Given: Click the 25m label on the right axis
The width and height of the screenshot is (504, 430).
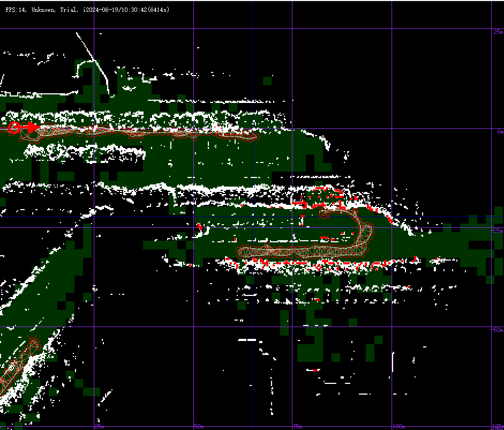Looking at the screenshot, I should [498, 32].
